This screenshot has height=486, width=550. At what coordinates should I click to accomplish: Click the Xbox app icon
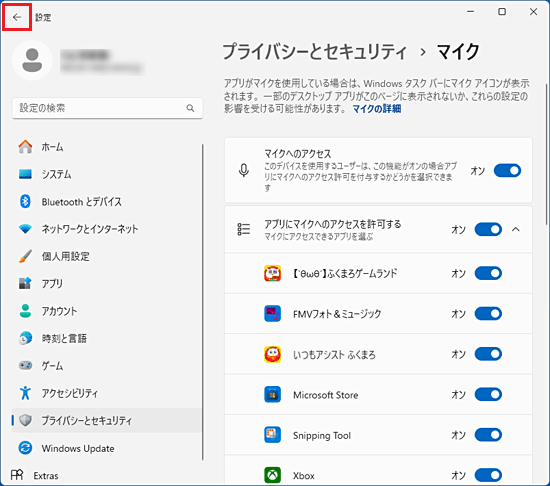[x=273, y=475]
